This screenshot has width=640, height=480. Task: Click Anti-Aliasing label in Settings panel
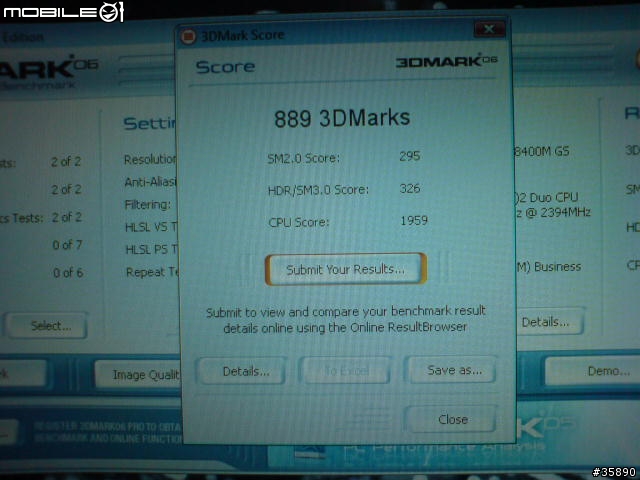click(150, 182)
